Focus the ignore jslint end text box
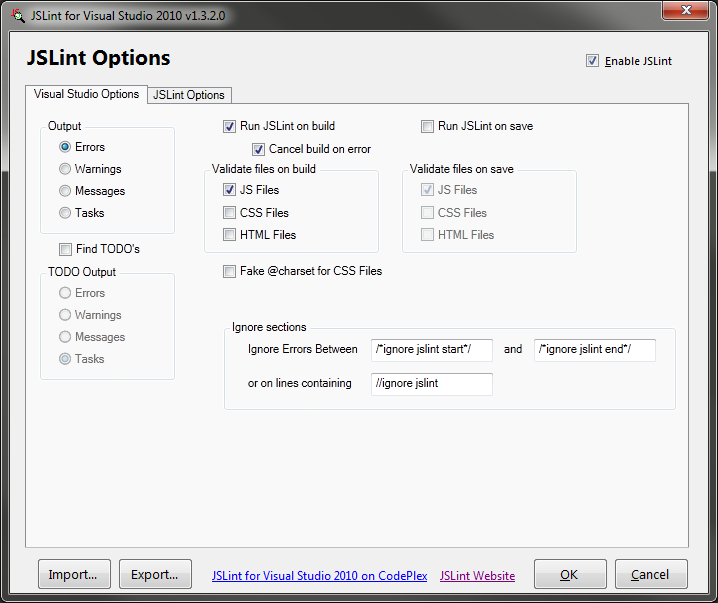This screenshot has width=718, height=603. [594, 350]
